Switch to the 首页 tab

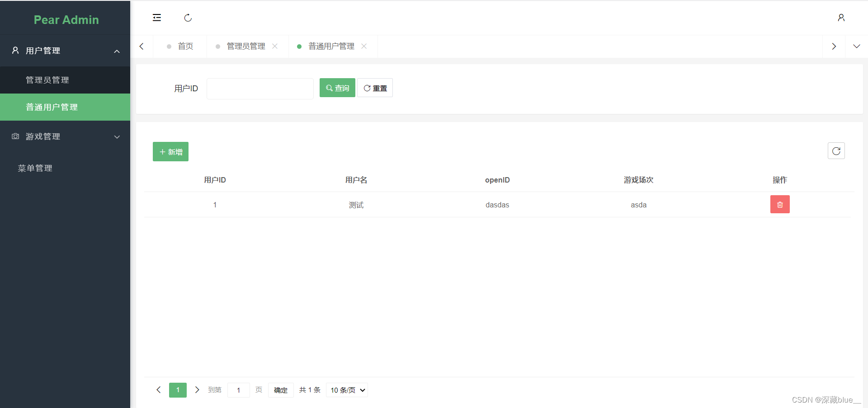tap(185, 46)
